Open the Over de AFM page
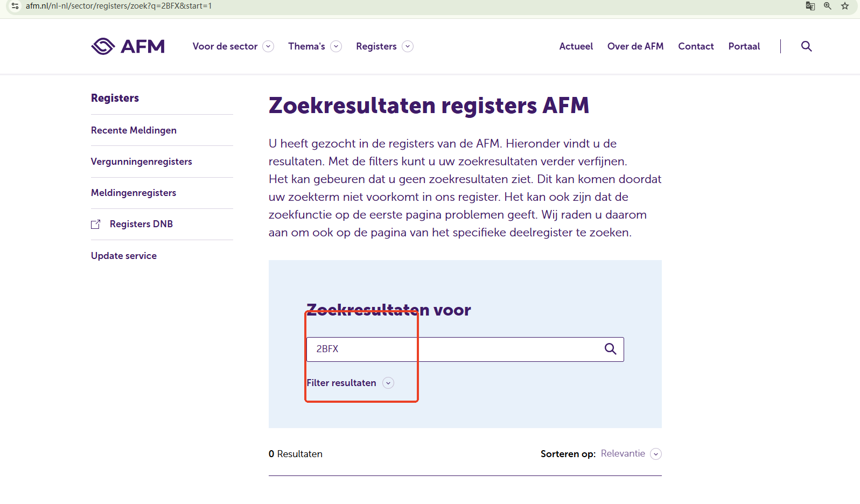This screenshot has height=504, width=860. click(x=635, y=46)
